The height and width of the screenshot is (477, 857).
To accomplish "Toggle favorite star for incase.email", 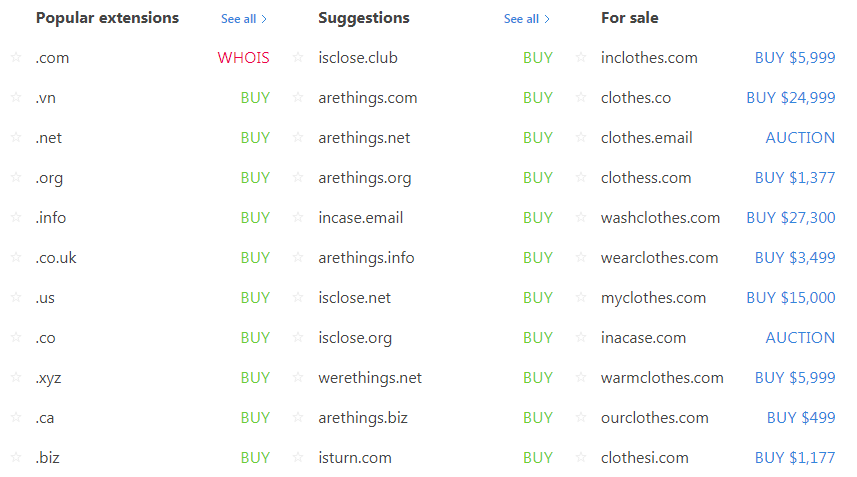I will tap(298, 217).
